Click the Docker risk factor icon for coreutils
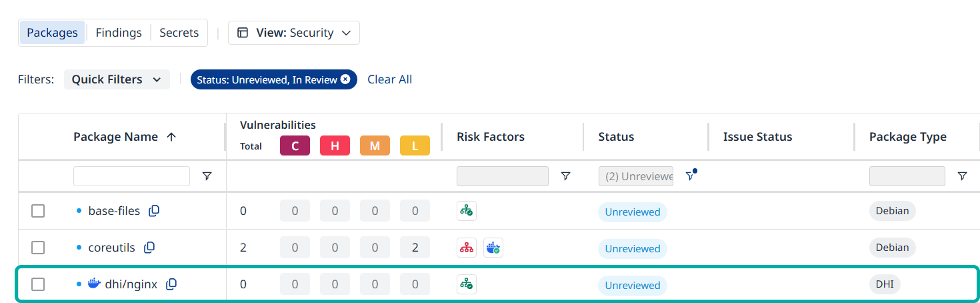Viewport: 980px width, 303px height. (493, 248)
